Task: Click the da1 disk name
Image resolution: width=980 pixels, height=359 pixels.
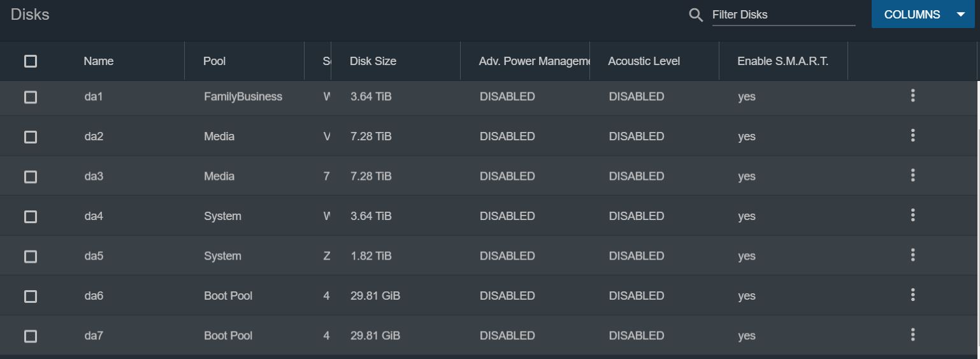Action: coord(94,97)
